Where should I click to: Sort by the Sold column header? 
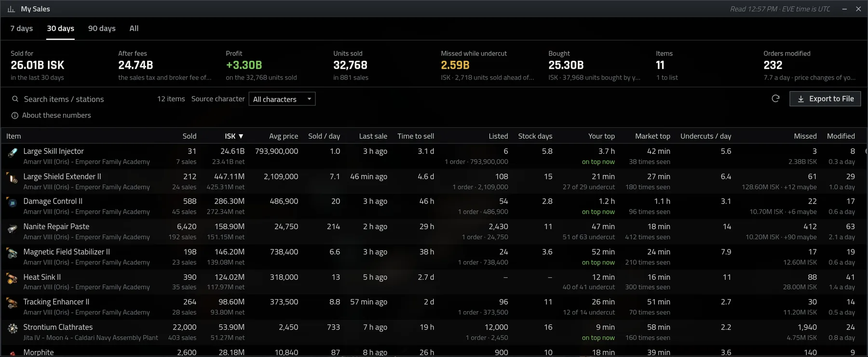190,136
